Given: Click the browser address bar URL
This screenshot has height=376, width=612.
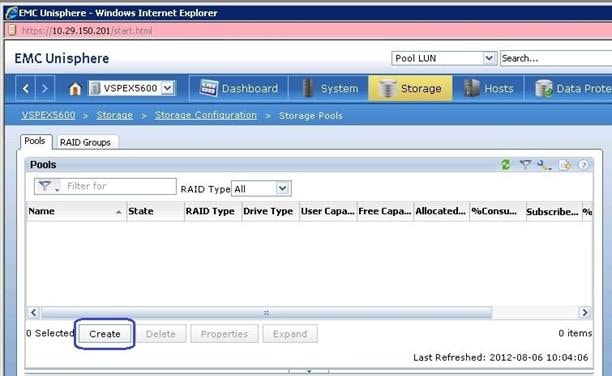Looking at the screenshot, I should point(87,30).
